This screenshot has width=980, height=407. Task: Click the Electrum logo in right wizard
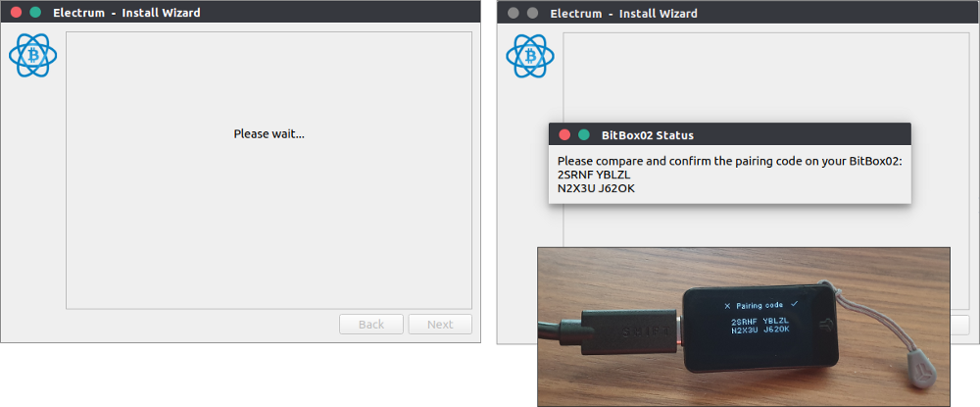coord(530,56)
